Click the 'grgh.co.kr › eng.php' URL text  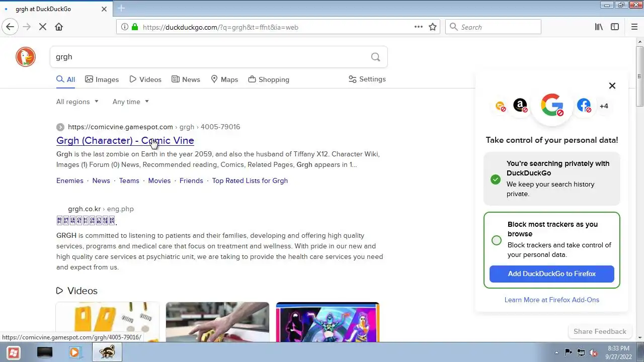tap(101, 209)
